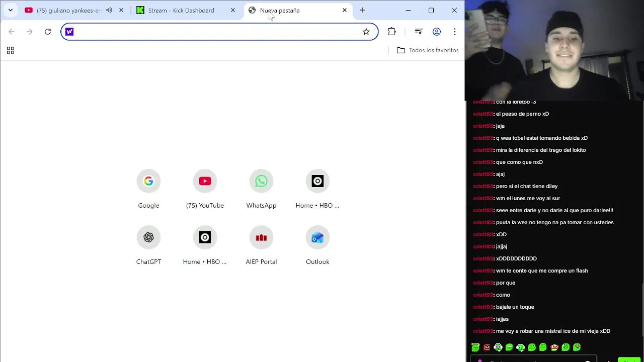This screenshot has height=362, width=644.
Task: Click username on 'el peaso de perno xD' message
Action: pos(483,114)
